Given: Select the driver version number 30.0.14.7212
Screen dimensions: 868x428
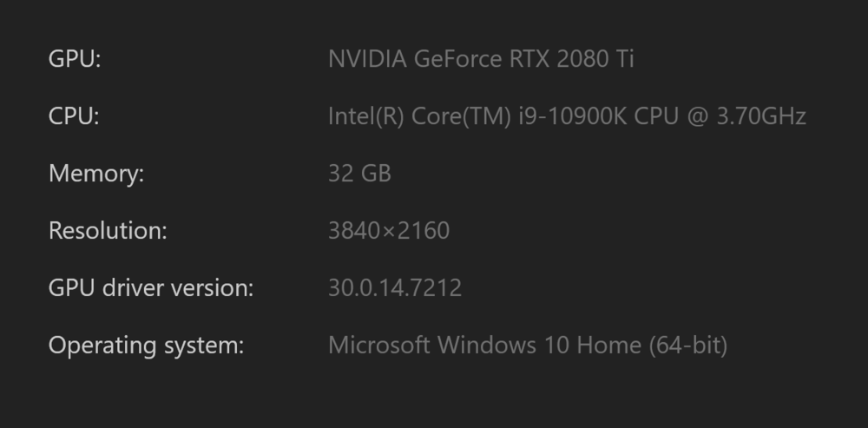Looking at the screenshot, I should (x=395, y=288).
